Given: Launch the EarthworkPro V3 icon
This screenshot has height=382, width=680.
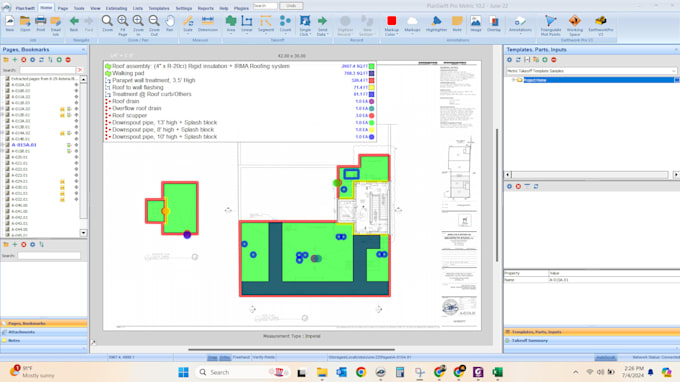Looking at the screenshot, I should (x=601, y=25).
